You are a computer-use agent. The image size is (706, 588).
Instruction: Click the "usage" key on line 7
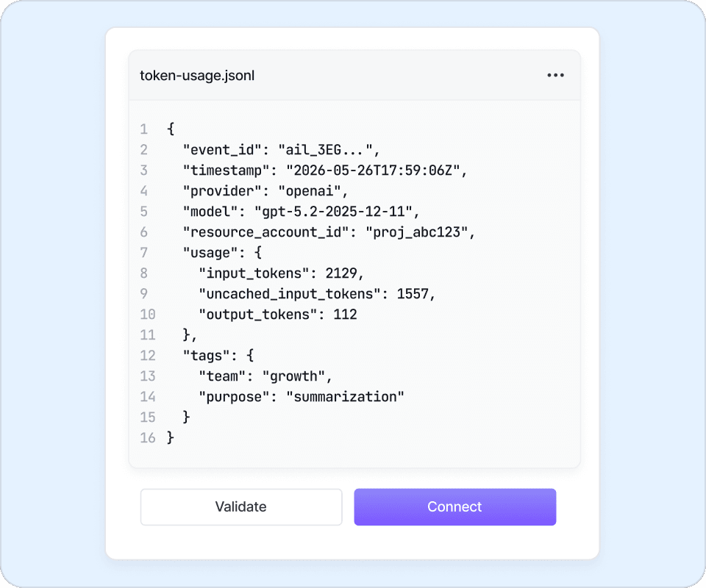(x=210, y=253)
